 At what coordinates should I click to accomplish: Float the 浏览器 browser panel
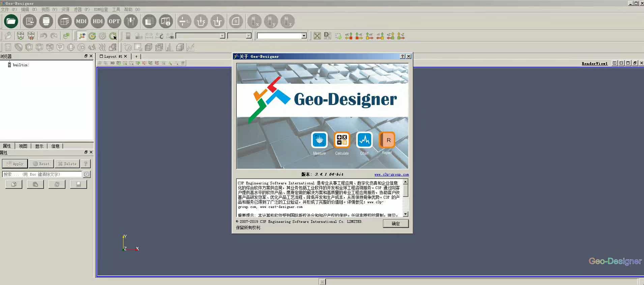pos(86,56)
